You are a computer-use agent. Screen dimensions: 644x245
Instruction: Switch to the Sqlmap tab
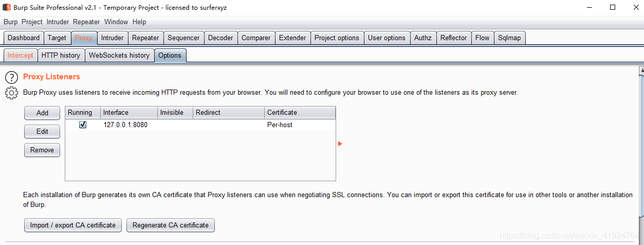[x=509, y=38]
